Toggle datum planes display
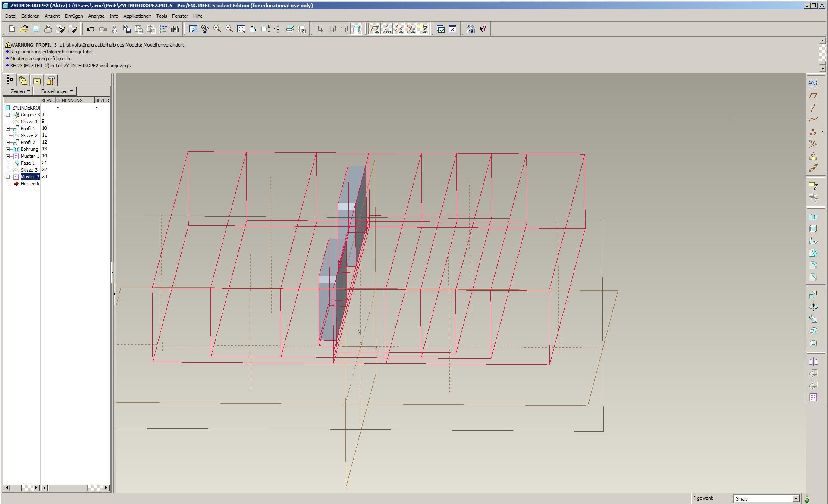828x504 pixels. click(x=374, y=29)
